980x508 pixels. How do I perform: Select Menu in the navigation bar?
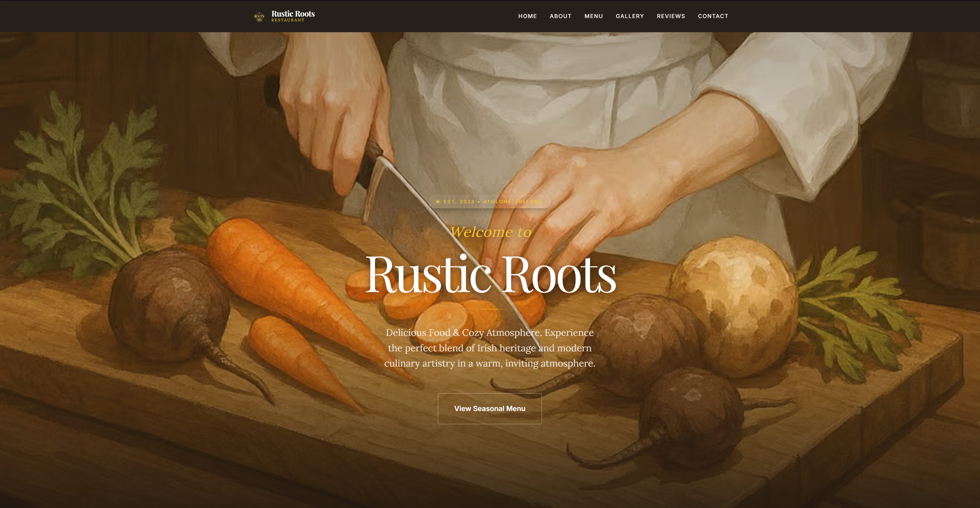593,16
